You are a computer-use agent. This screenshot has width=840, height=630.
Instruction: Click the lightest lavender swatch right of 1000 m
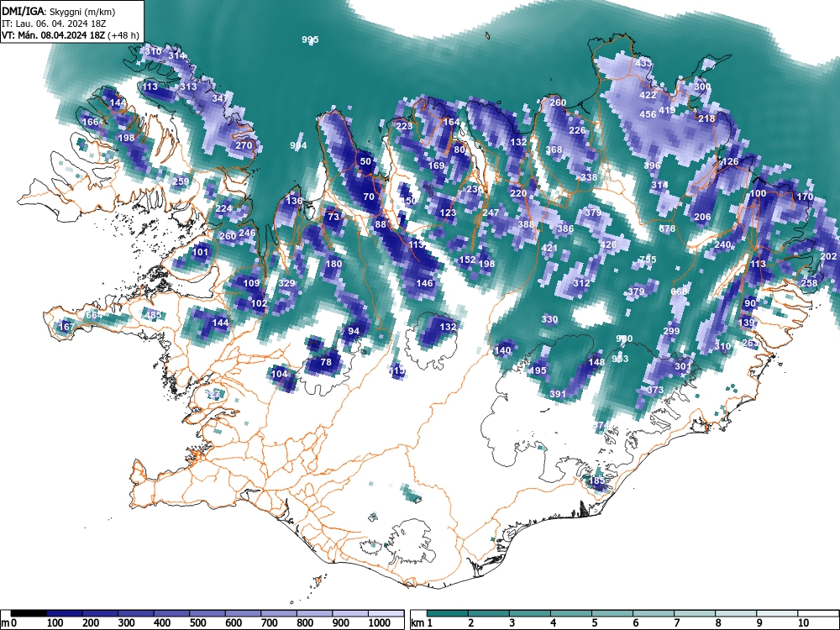386,613
